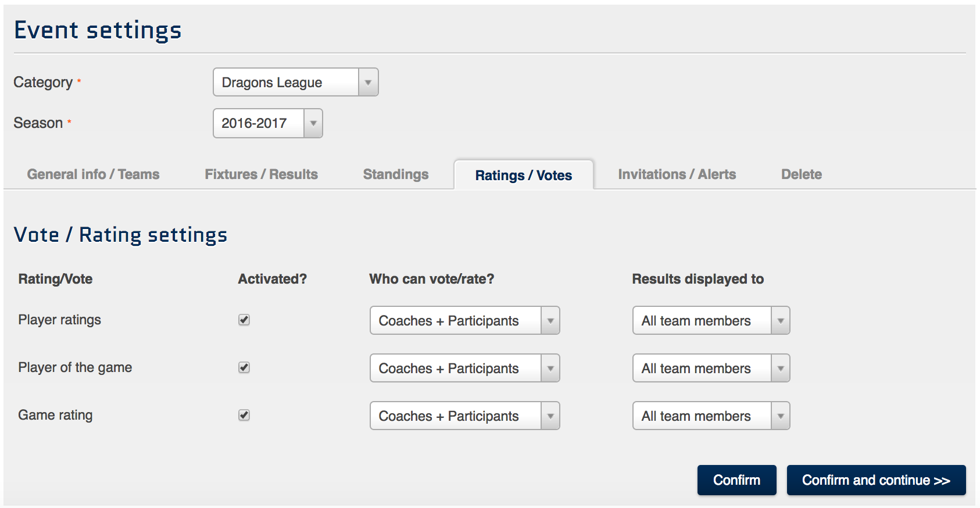Expand who can vote for Player of the game
This screenshot has width=980, height=508.
(464, 369)
